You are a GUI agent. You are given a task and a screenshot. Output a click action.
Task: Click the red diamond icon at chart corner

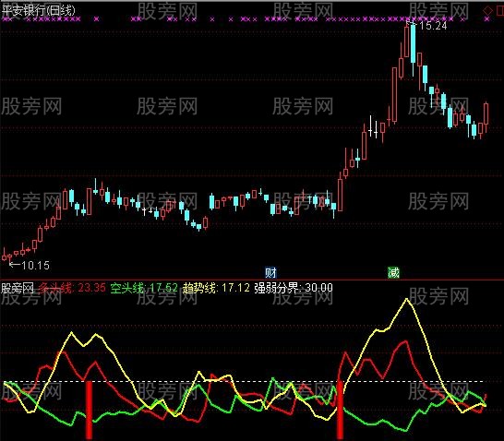pyautogui.click(x=488, y=11)
